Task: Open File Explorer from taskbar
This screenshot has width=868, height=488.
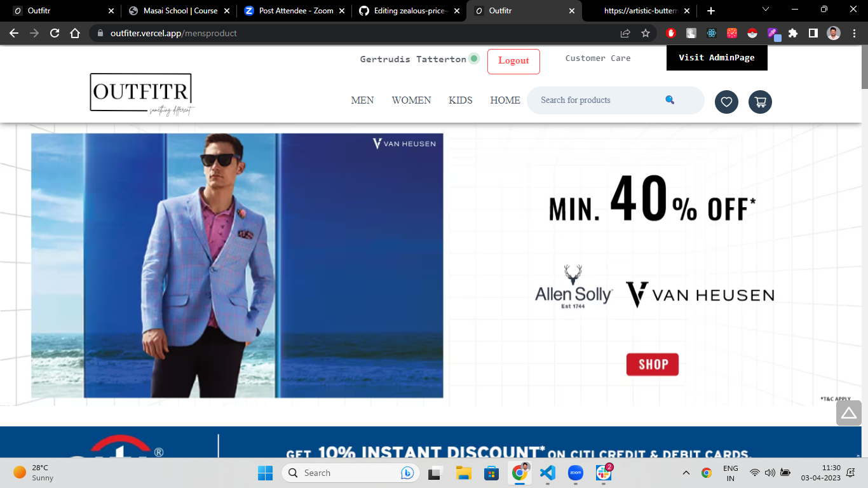Action: tap(463, 473)
